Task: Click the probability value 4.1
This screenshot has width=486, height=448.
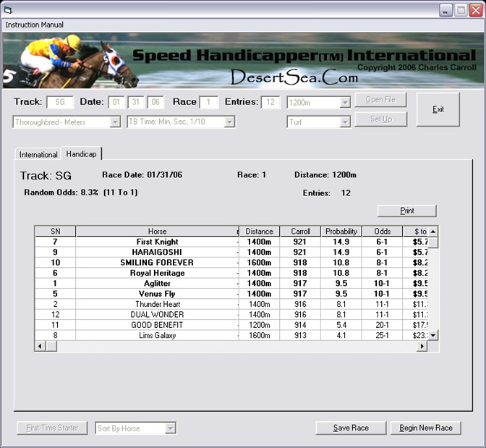Action: (x=341, y=335)
